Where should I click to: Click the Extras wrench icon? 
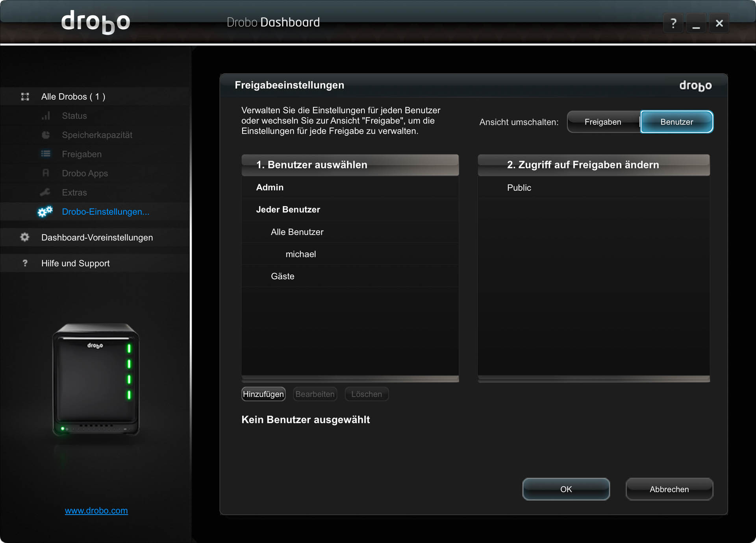tap(46, 192)
